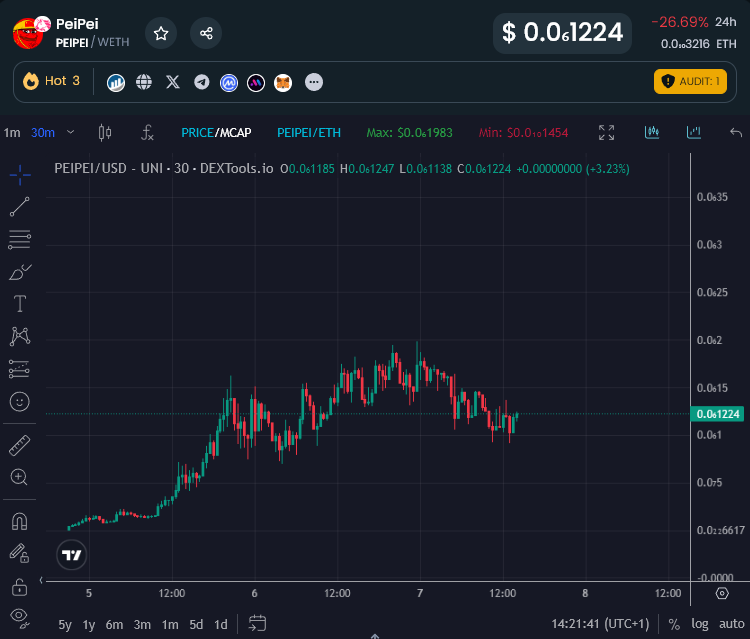The image size is (750, 639).
Task: Open chart settings gear icon
Action: [722, 594]
